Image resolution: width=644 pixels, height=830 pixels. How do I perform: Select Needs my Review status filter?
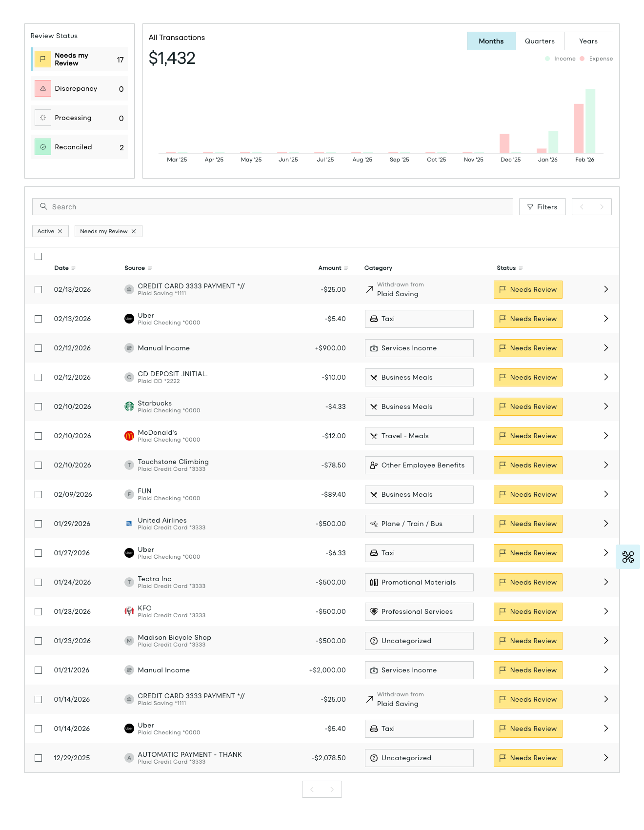(x=80, y=59)
